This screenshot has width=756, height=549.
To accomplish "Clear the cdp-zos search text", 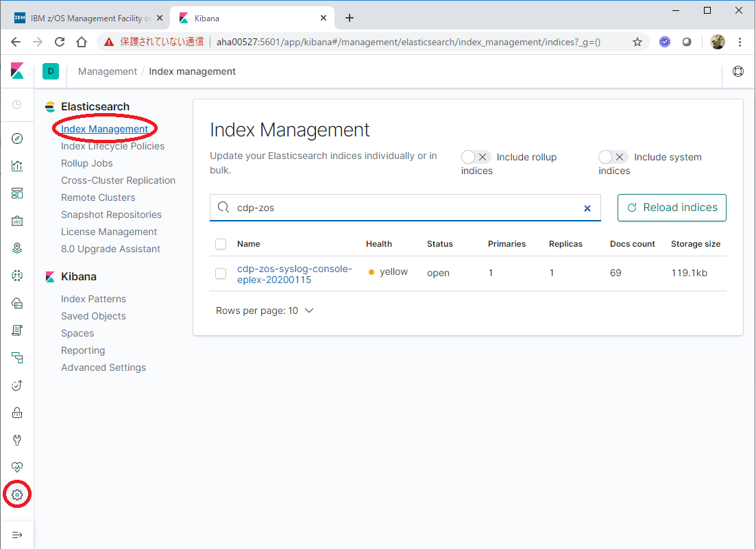I will 587,208.
